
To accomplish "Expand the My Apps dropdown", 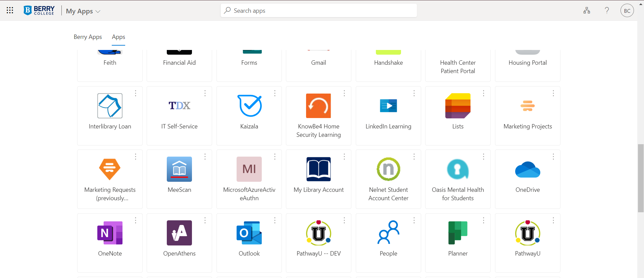I will [83, 11].
